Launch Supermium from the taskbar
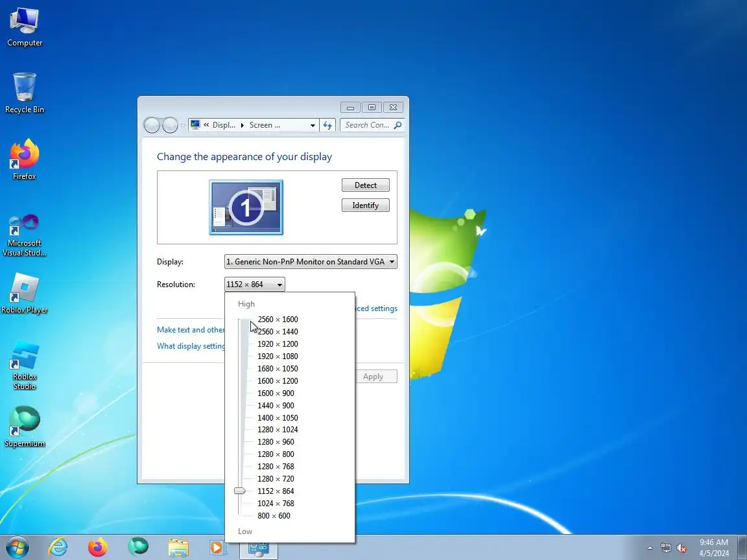 (x=138, y=547)
